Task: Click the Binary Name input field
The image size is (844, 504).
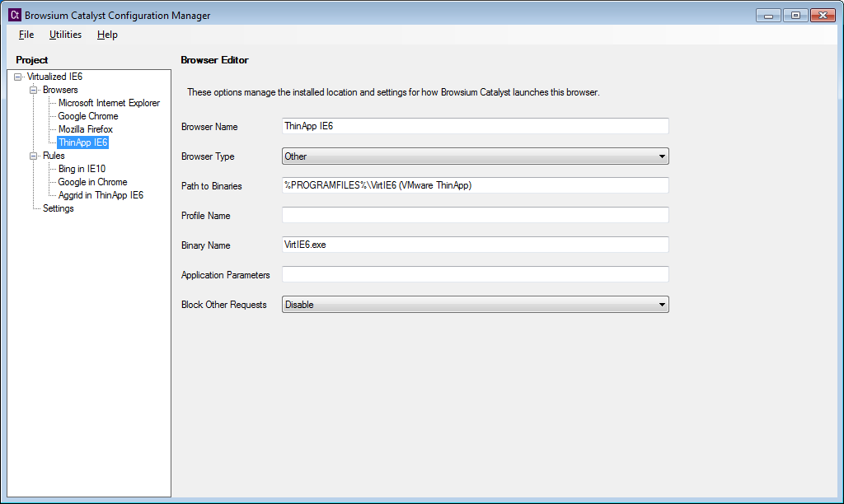Action: (476, 245)
